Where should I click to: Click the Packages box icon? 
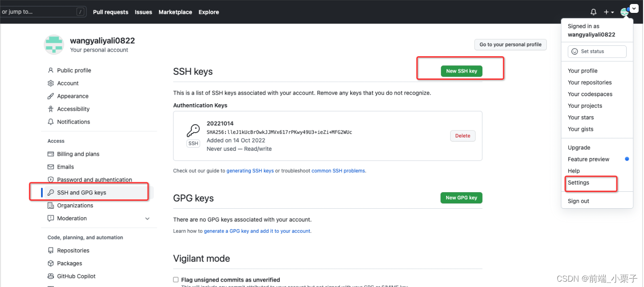51,263
